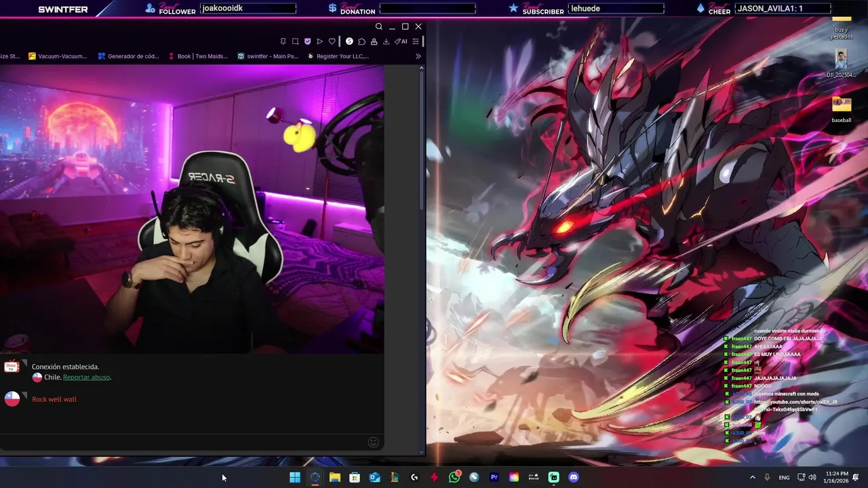Open the Windows Start button
Screen dimensions: 868x488
(x=295, y=477)
